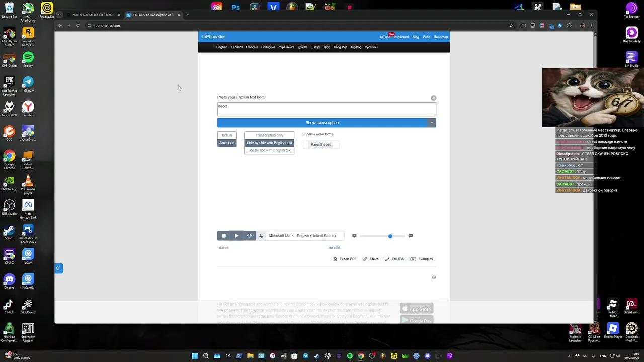Click the toPhonetics site logo
The height and width of the screenshot is (362, 644).
click(214, 37)
